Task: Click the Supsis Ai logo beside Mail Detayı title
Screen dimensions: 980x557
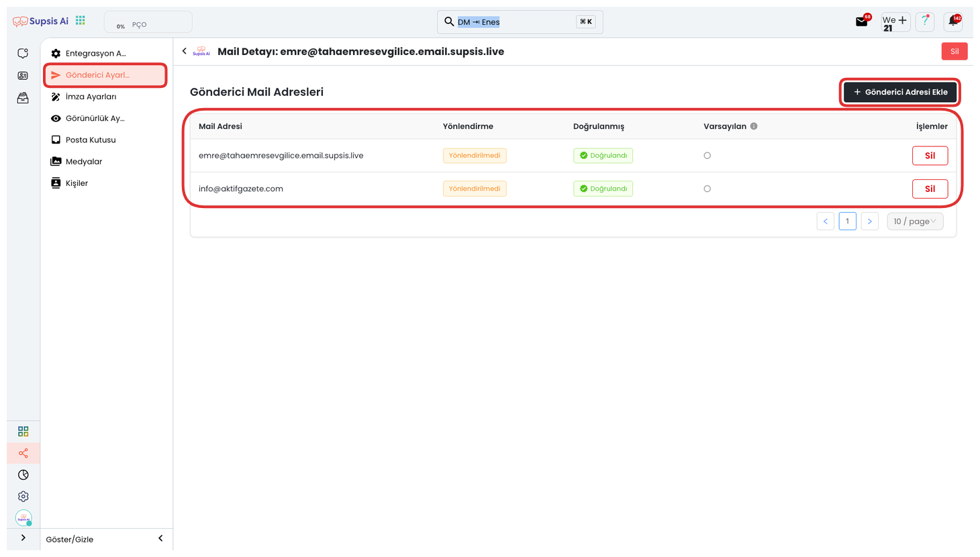Action: pos(201,51)
